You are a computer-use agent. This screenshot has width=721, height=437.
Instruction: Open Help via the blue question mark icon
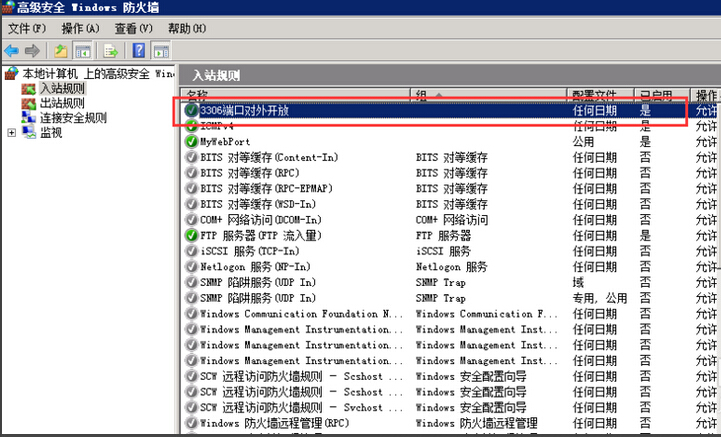[x=139, y=50]
